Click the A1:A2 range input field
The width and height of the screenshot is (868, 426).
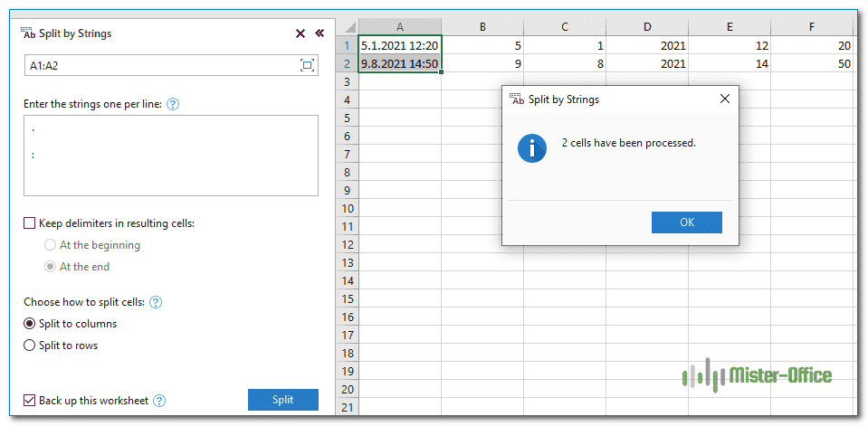tap(158, 65)
